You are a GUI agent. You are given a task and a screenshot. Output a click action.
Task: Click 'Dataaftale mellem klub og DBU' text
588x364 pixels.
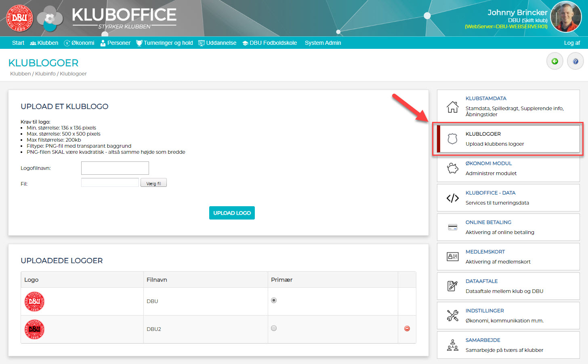pos(504,291)
